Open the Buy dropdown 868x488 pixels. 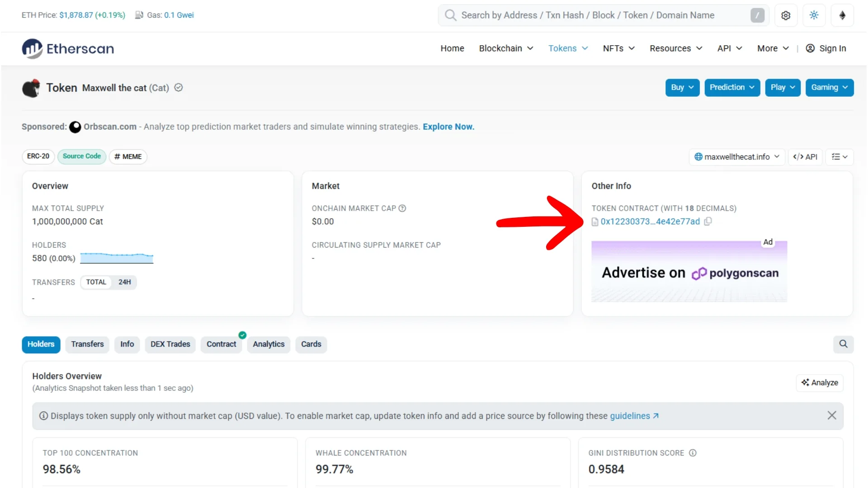point(682,88)
